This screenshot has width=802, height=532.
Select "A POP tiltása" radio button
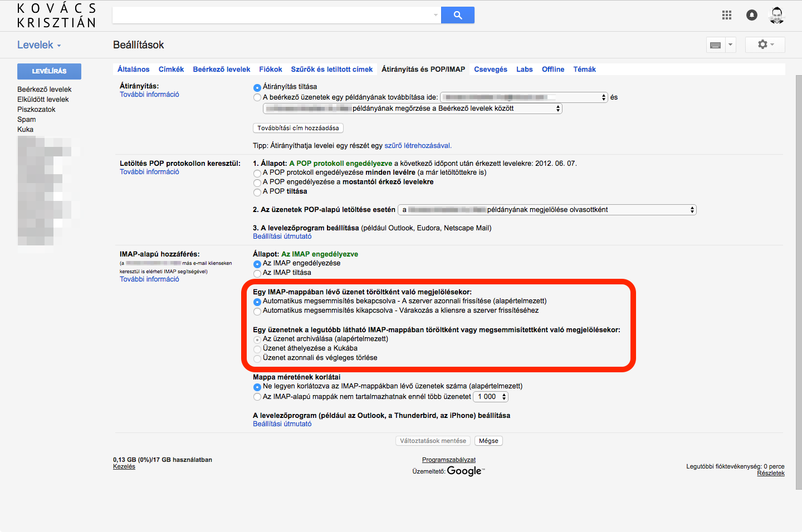tap(257, 192)
